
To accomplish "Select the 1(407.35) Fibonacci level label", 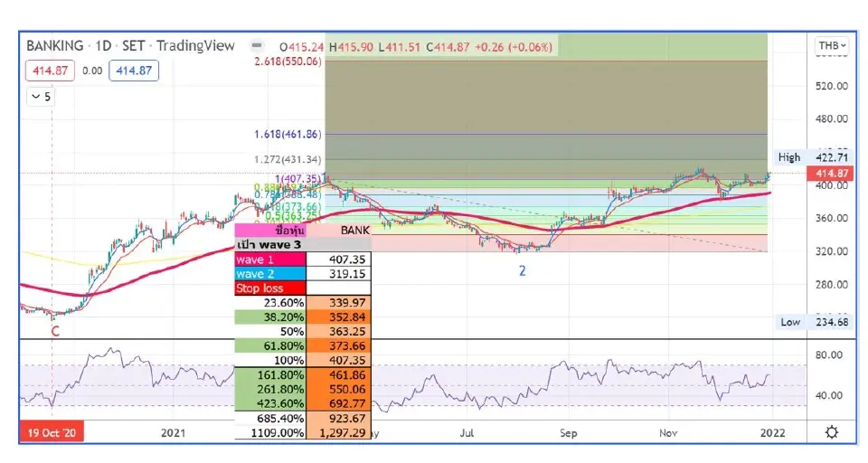I will pyautogui.click(x=298, y=179).
